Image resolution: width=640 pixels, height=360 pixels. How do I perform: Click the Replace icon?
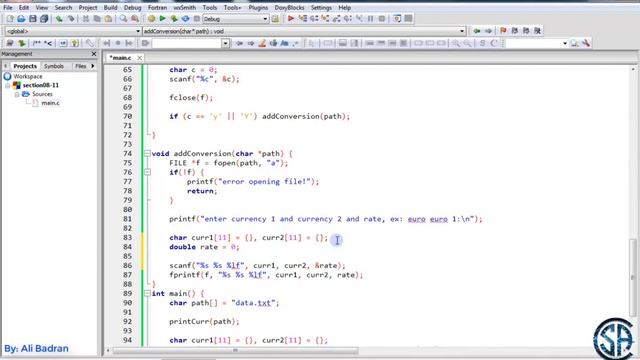click(x=135, y=19)
